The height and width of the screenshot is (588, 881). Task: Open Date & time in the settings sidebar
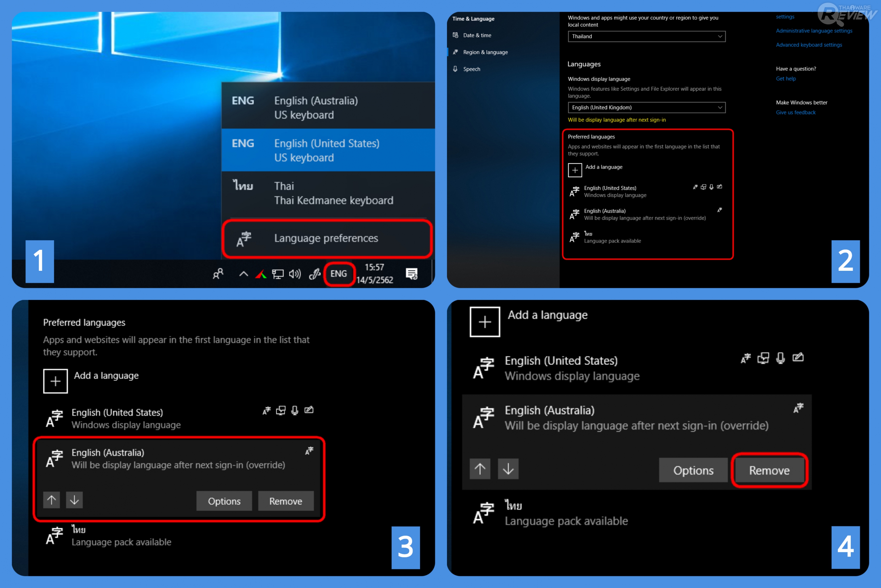click(x=477, y=35)
